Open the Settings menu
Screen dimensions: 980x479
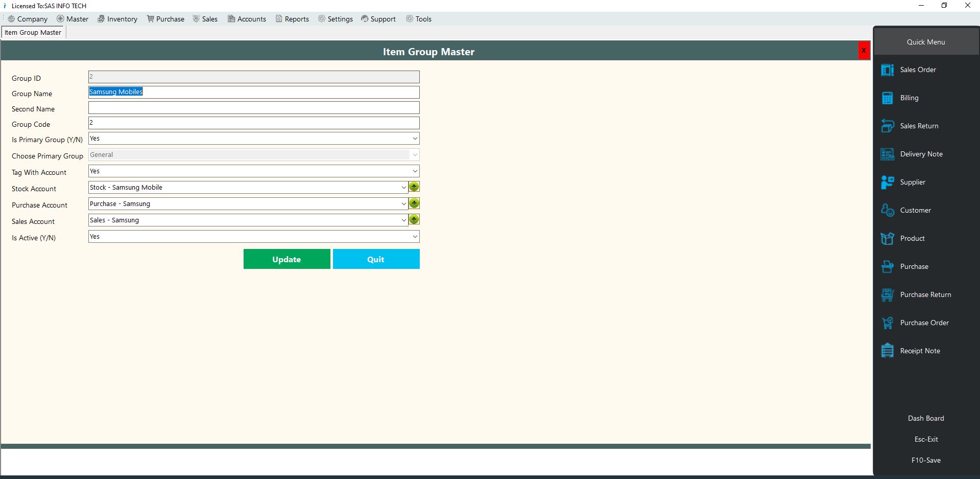(336, 19)
